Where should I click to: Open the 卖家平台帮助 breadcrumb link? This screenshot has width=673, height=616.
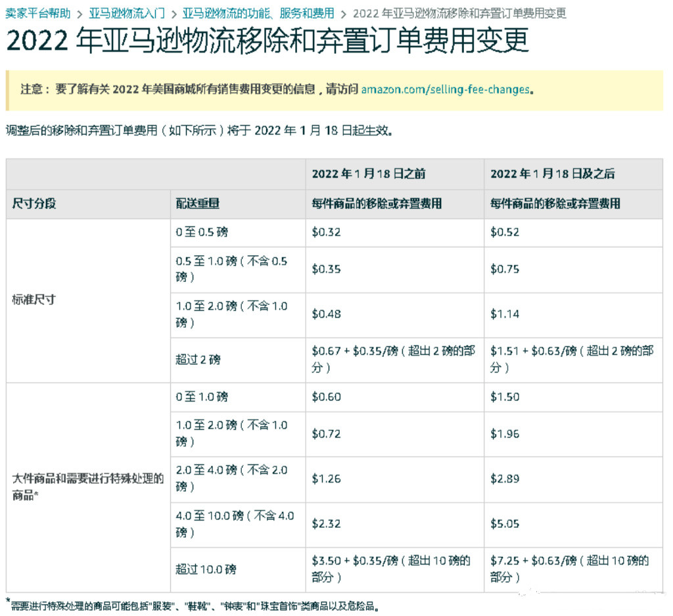[37, 13]
